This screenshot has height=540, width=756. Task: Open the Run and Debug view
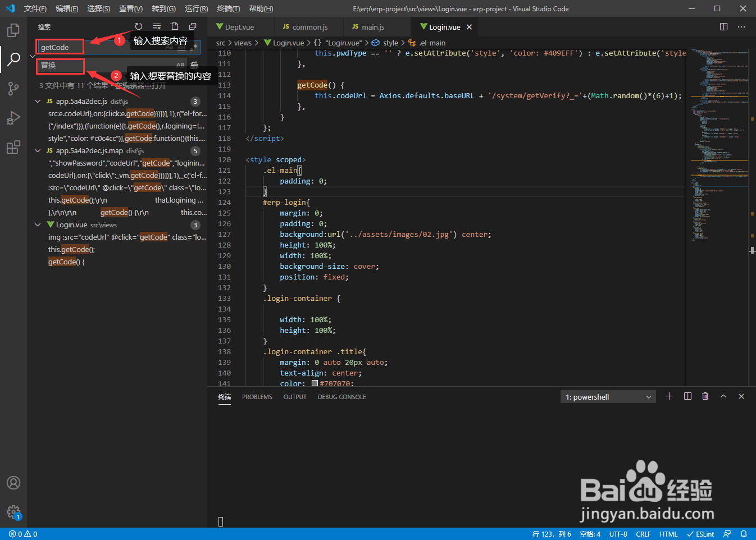13,118
